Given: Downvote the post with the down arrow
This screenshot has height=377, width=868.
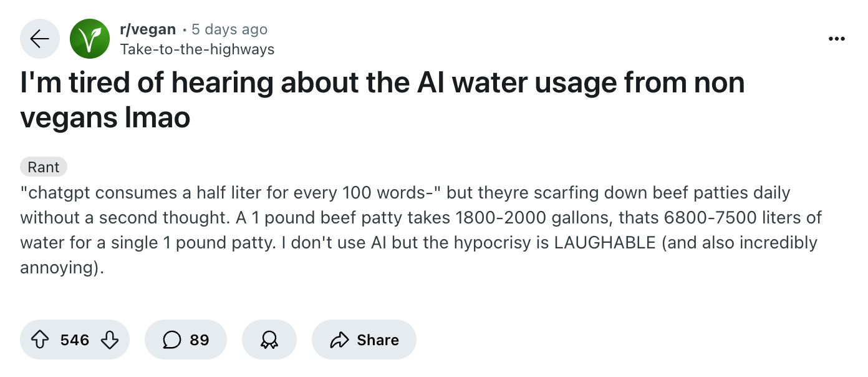Looking at the screenshot, I should (109, 340).
